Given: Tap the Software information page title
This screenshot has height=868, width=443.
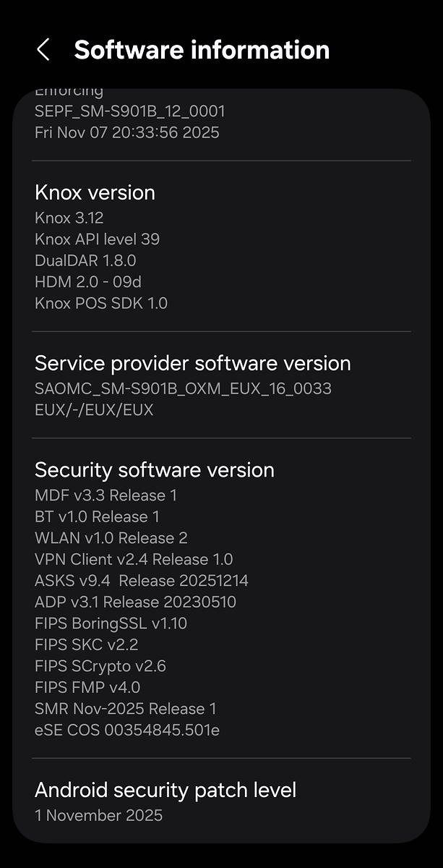Looking at the screenshot, I should [x=202, y=50].
